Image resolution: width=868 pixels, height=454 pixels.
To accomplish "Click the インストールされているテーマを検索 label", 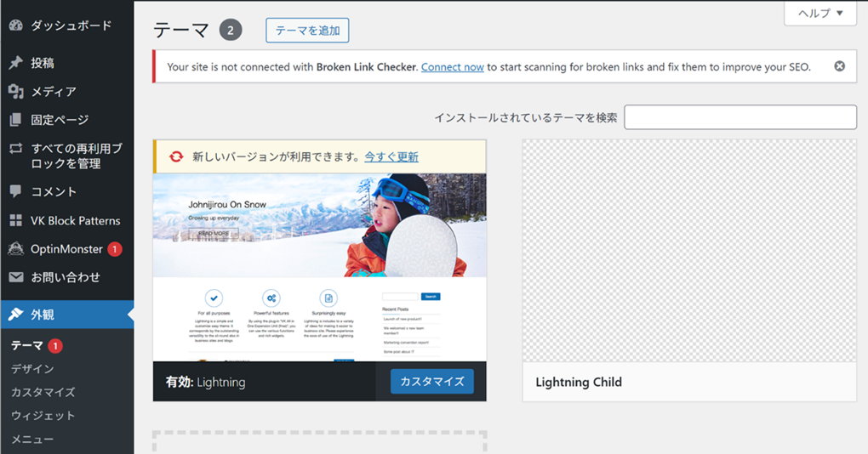I will tap(525, 118).
